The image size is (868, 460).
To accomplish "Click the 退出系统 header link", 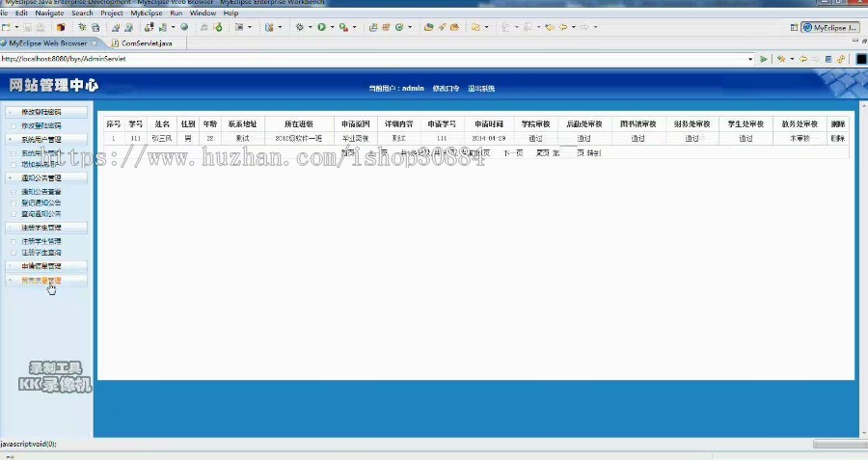I will (x=481, y=89).
